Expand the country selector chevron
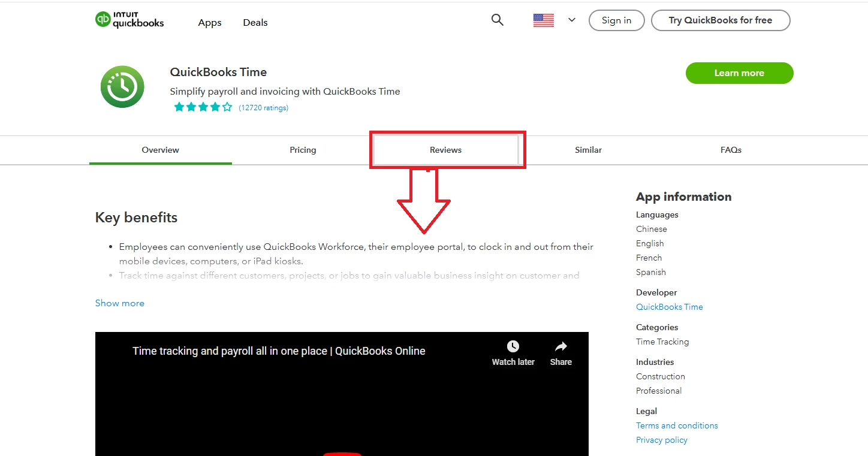 pyautogui.click(x=572, y=20)
